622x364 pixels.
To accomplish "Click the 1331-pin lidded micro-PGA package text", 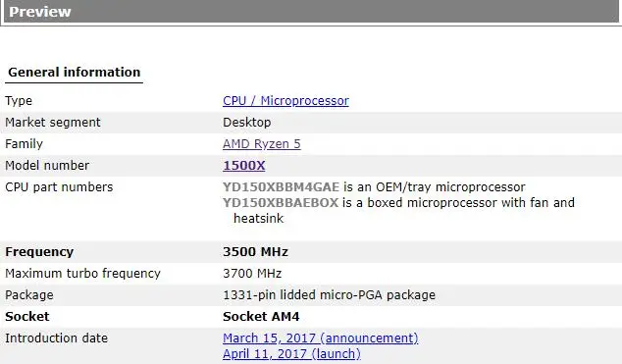I will (329, 295).
